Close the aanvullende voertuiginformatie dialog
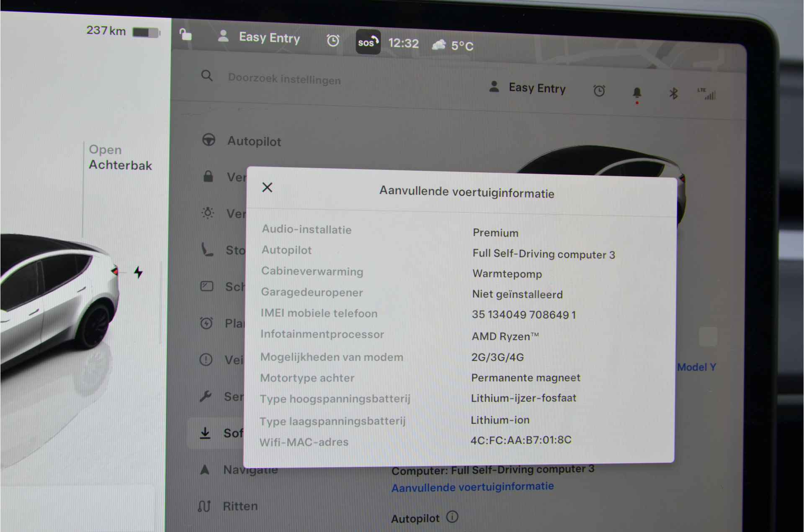This screenshot has height=532, width=804. coord(267,188)
